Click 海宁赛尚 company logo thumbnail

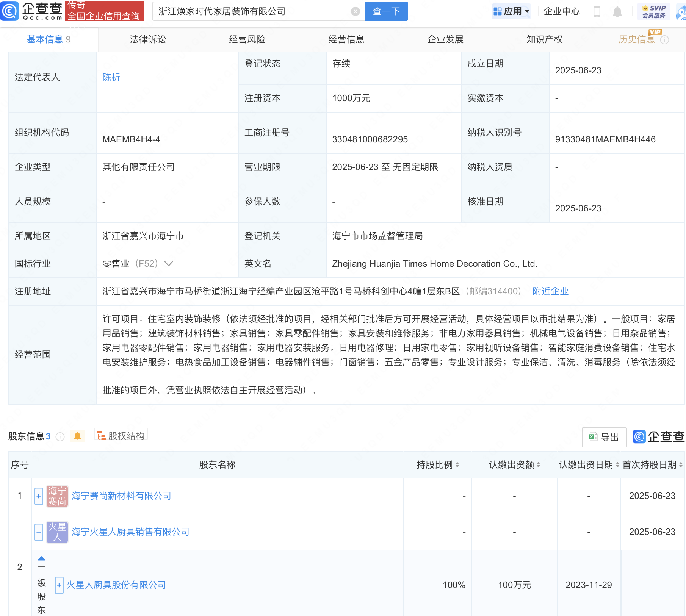[x=57, y=496]
